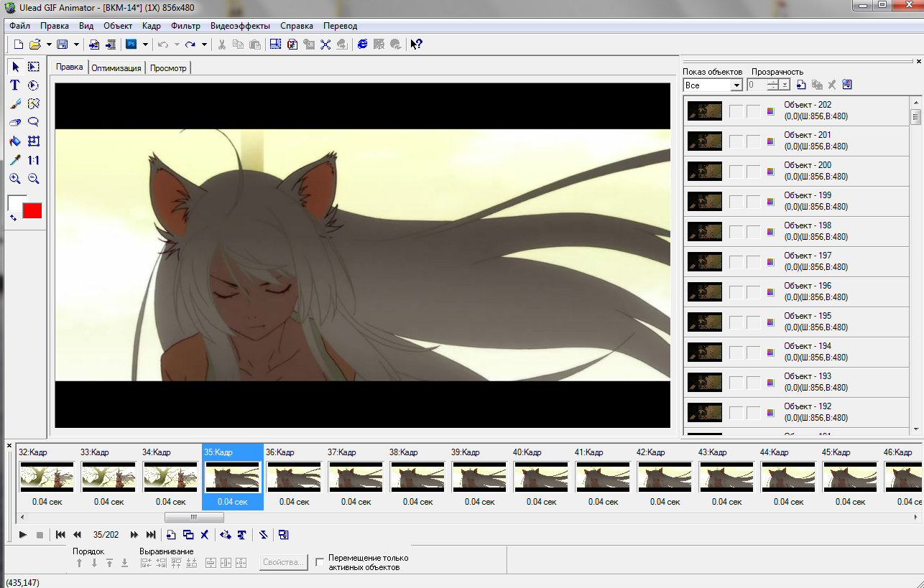Toggle first visibility box of Объект - 202
Viewport: 924px width, 588px height.
click(736, 111)
